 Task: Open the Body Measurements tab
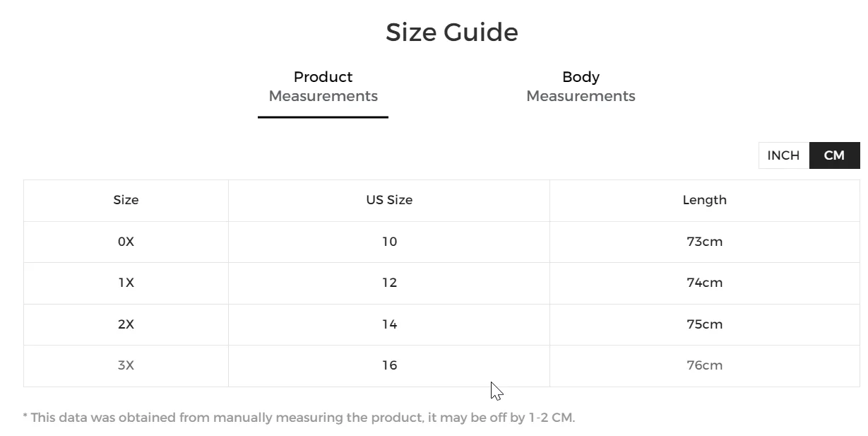[x=581, y=87]
